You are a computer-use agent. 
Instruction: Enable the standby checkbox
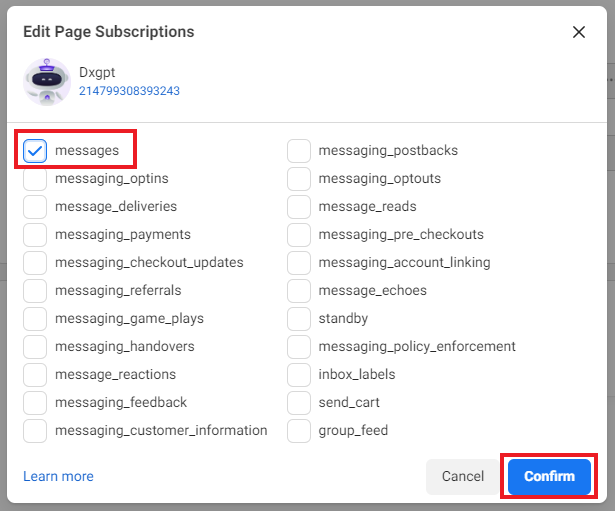click(x=298, y=319)
